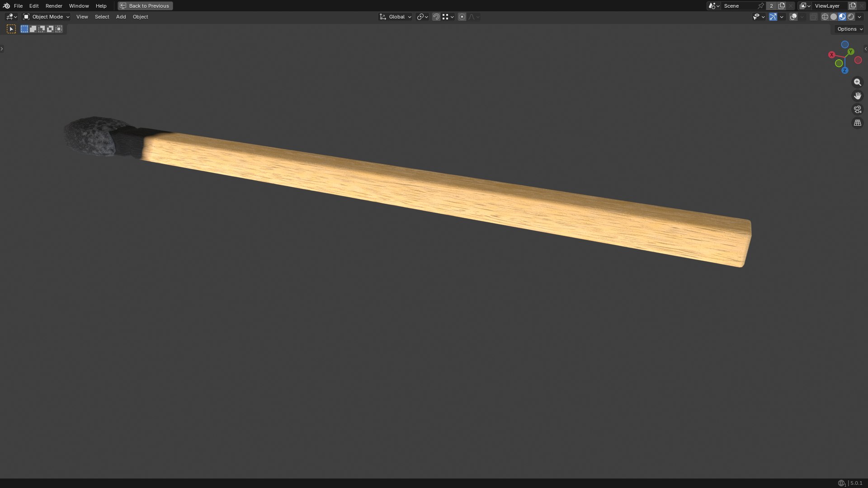This screenshot has height=488, width=868.
Task: Choose the Subtract Selection mode icon
Action: click(42, 29)
